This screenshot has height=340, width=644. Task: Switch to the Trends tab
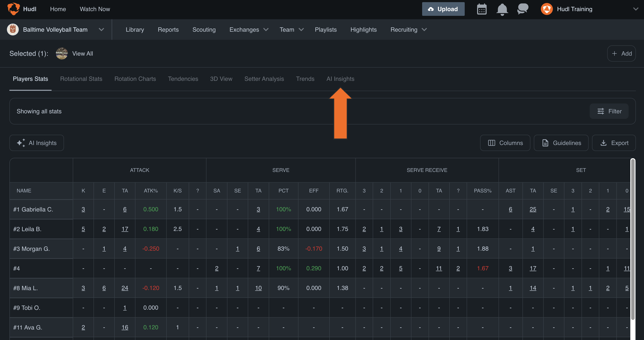[x=305, y=79]
